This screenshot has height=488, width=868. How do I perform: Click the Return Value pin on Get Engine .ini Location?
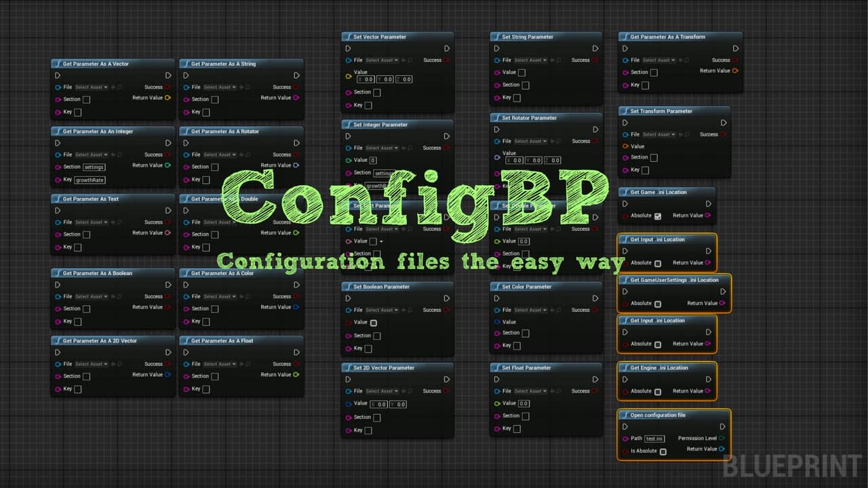708,391
